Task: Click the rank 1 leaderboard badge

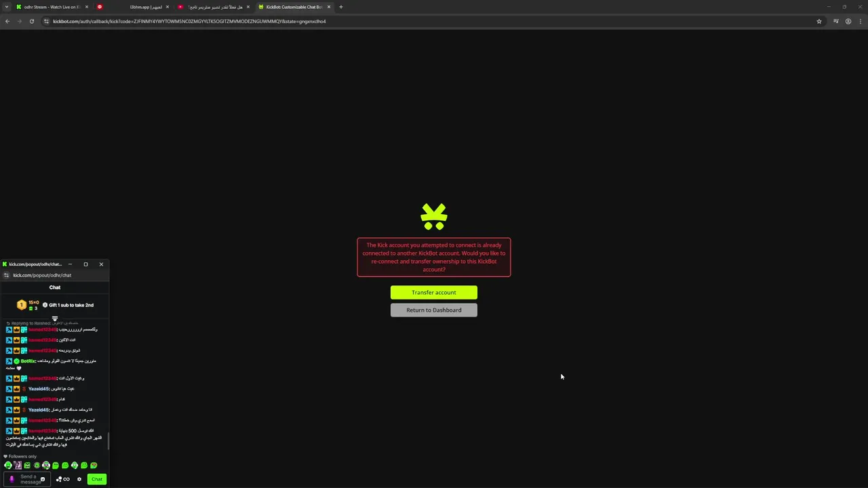Action: click(x=21, y=305)
